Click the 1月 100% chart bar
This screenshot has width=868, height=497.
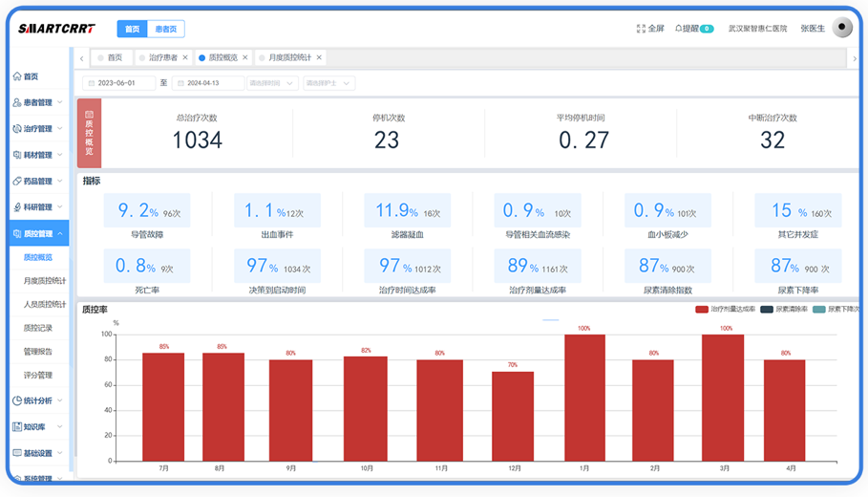tap(584, 398)
